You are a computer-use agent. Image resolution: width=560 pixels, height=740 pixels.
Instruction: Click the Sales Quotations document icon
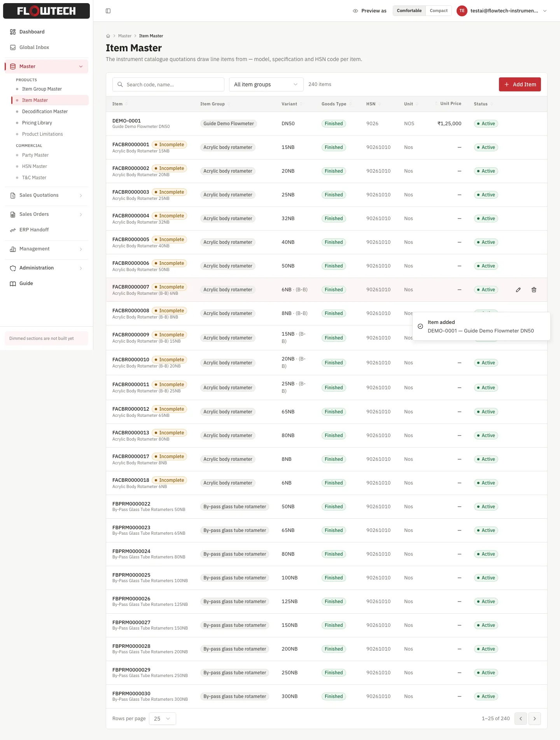(x=13, y=195)
